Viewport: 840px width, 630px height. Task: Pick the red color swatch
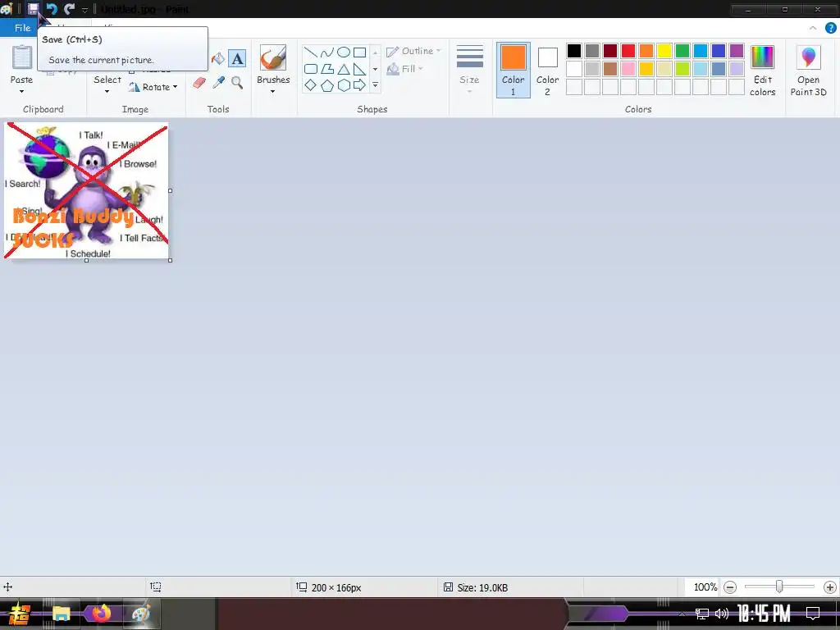pos(628,51)
